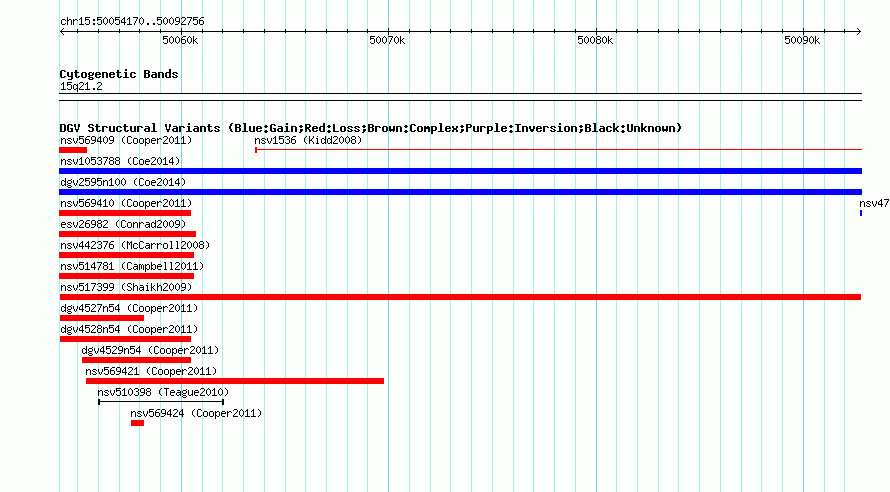
Task: Click the black nsv510398 bracket line
Action: (x=161, y=402)
